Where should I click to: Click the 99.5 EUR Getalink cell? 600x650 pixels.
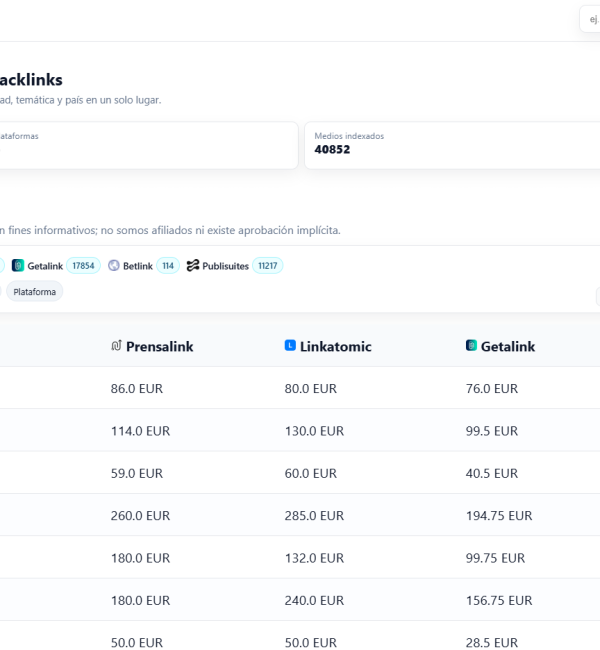492,431
